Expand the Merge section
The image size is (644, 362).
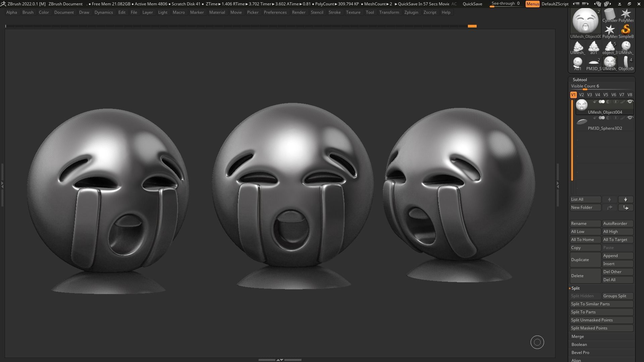tap(578, 337)
